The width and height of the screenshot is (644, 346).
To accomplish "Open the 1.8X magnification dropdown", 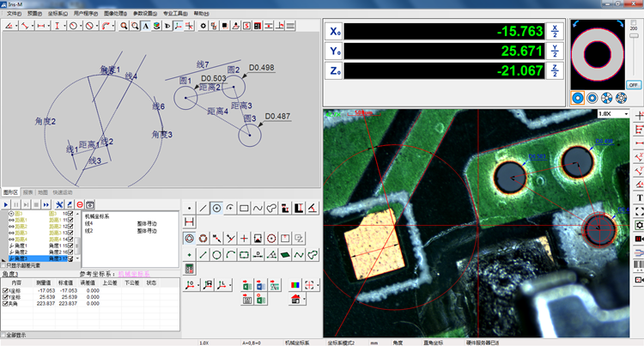I will [624, 113].
